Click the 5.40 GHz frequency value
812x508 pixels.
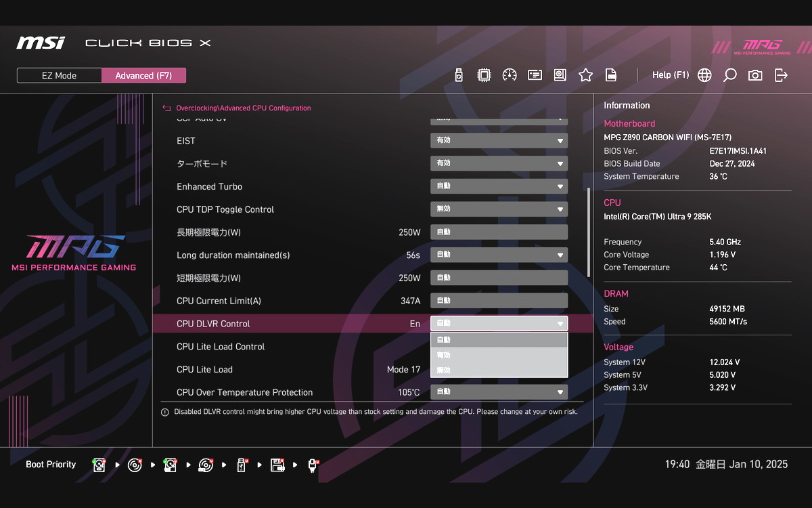(725, 242)
